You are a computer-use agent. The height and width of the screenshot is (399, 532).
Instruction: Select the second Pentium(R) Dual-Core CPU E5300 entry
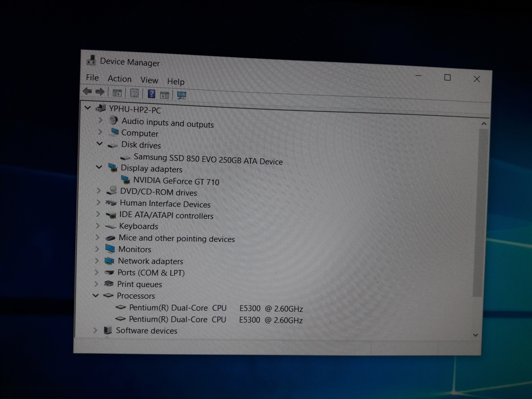tap(216, 320)
